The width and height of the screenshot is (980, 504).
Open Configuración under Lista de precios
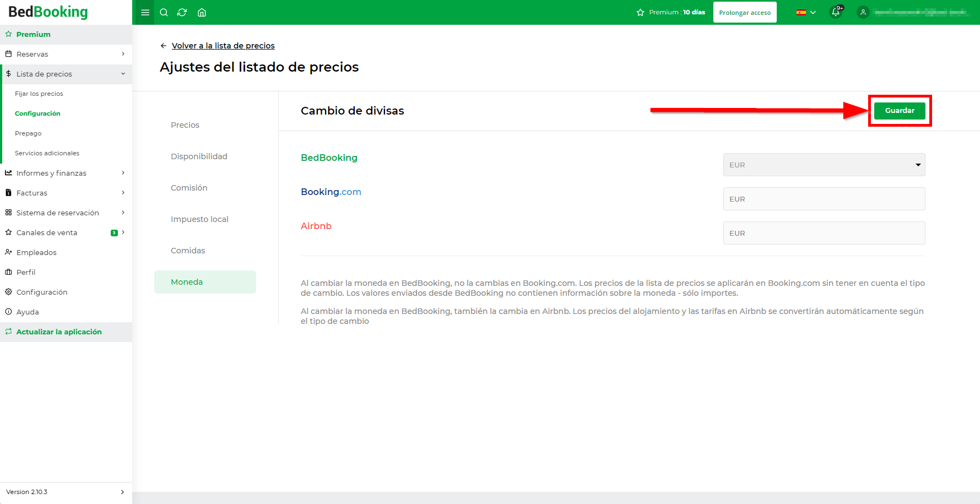coord(37,113)
